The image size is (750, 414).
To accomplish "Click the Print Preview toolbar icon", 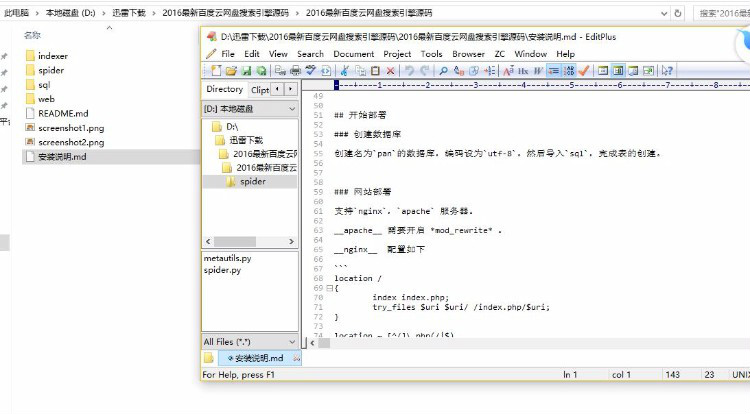I will [x=280, y=71].
